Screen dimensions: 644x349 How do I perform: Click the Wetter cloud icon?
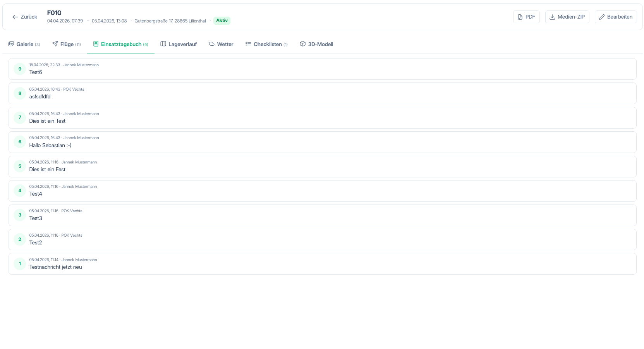tap(212, 44)
